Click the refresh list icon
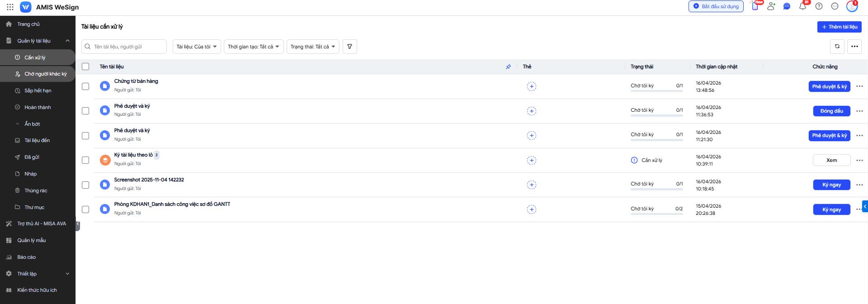This screenshot has height=304, width=868. tap(837, 47)
